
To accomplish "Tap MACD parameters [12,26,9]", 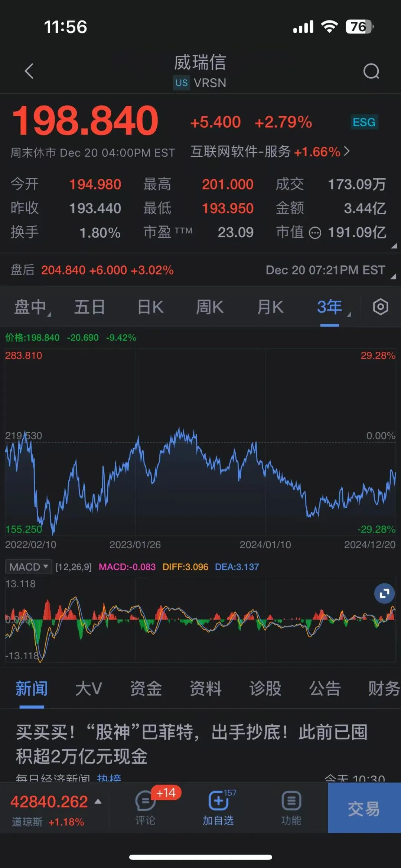I will pos(74,567).
